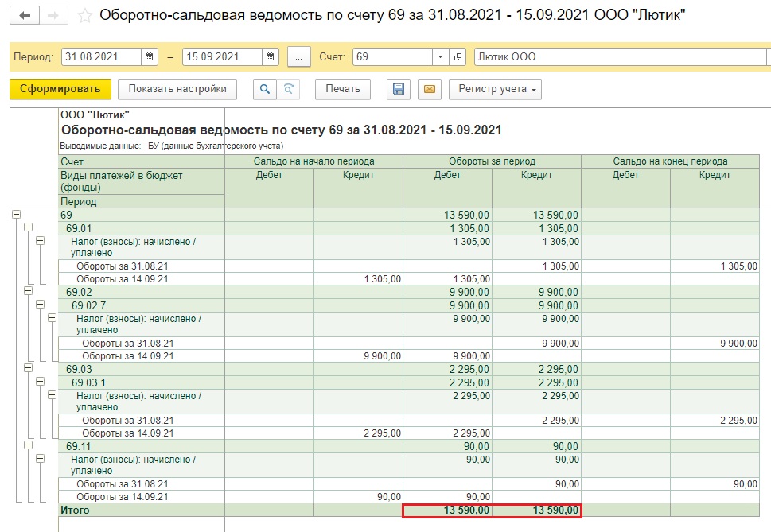Collapse Налог (взносы) group under 69.01
This screenshot has height=532, width=771.
coord(40,241)
